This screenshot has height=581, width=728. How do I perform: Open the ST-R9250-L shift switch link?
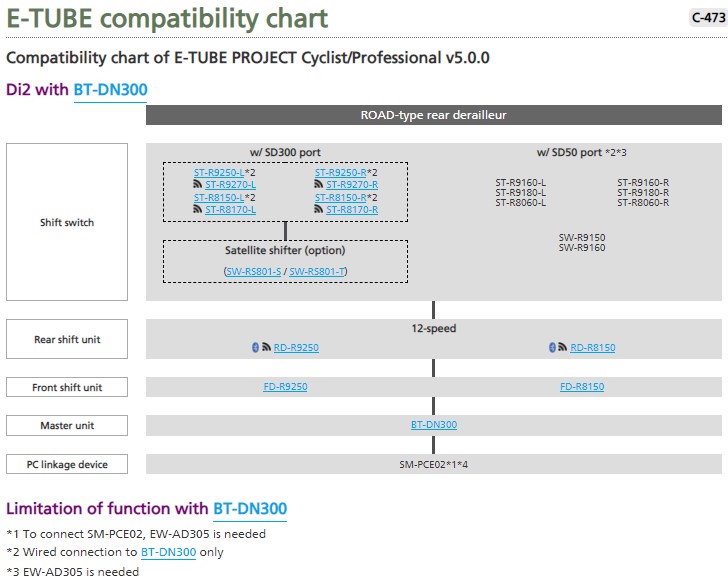tap(219, 173)
